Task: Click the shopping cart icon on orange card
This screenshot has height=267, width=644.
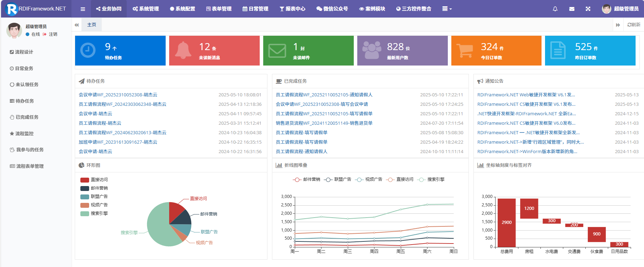Action: (x=465, y=50)
